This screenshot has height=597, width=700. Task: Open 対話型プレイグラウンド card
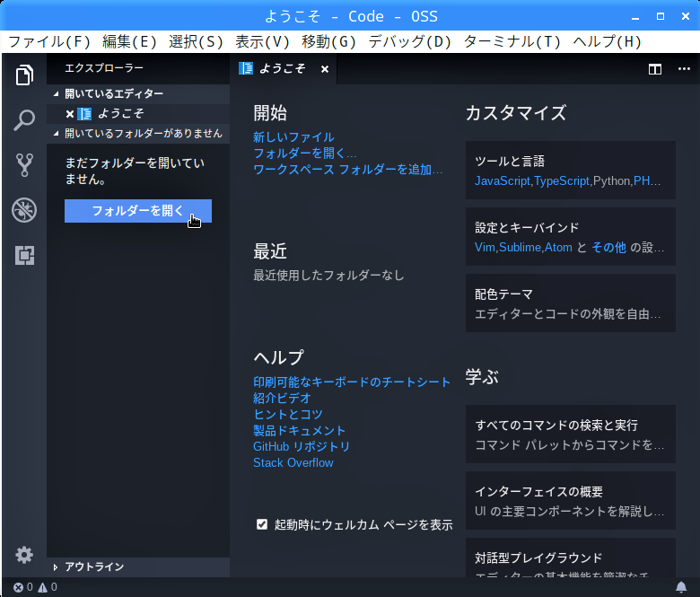pyautogui.click(x=571, y=557)
